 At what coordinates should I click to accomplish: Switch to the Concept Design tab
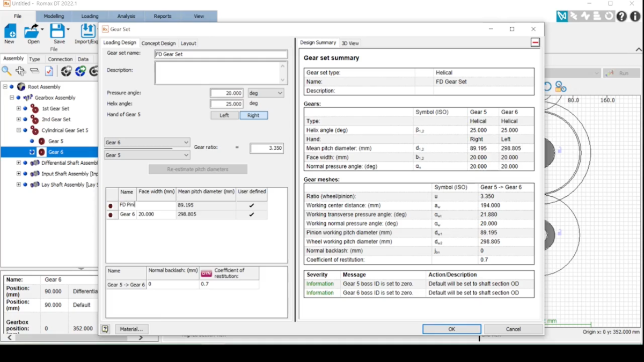point(158,43)
